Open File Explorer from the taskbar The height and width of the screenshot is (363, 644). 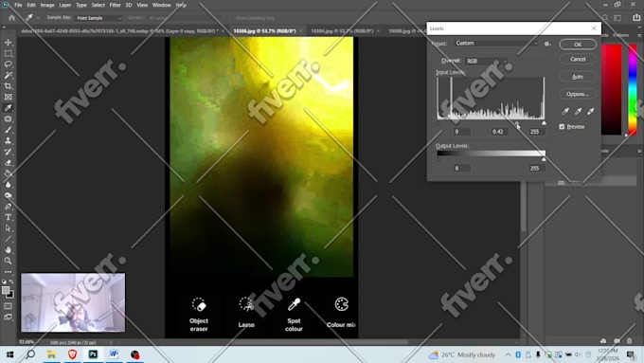coord(51,354)
